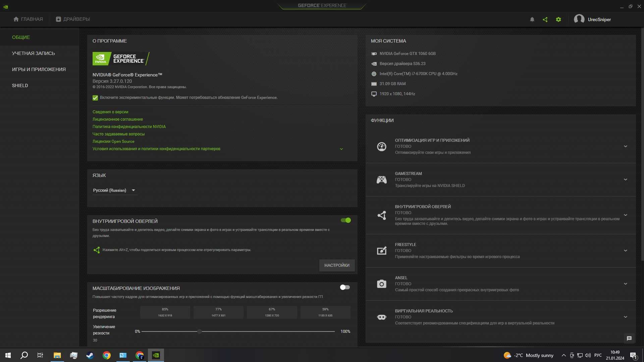Open Сведения о версии link
Image resolution: width=644 pixels, height=362 pixels.
point(110,112)
